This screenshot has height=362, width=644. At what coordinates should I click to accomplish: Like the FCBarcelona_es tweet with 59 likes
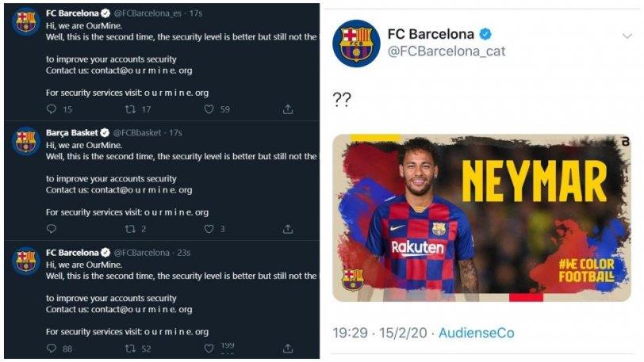[209, 109]
